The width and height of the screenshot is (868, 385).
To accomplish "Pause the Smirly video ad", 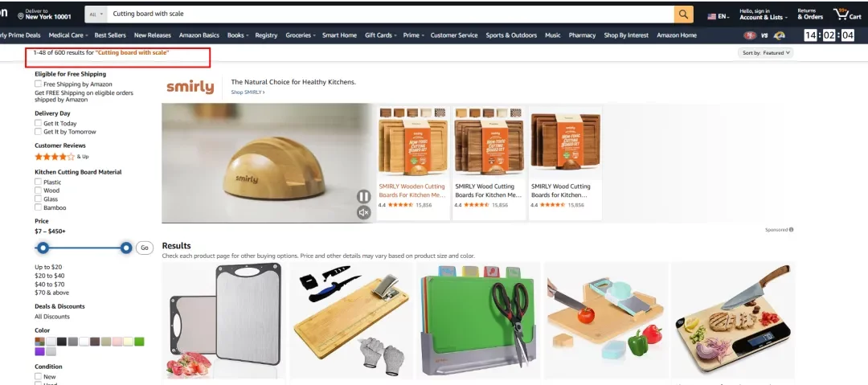I will (x=363, y=196).
